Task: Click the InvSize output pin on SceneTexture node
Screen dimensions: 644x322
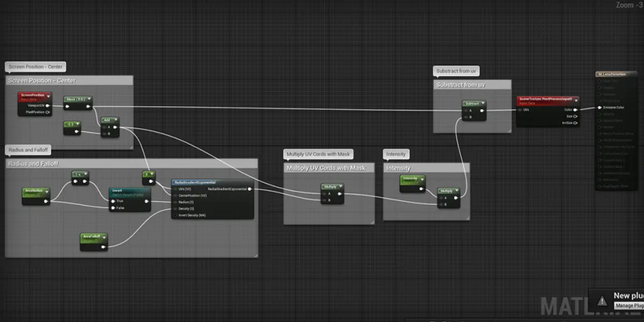Action: 575,123
